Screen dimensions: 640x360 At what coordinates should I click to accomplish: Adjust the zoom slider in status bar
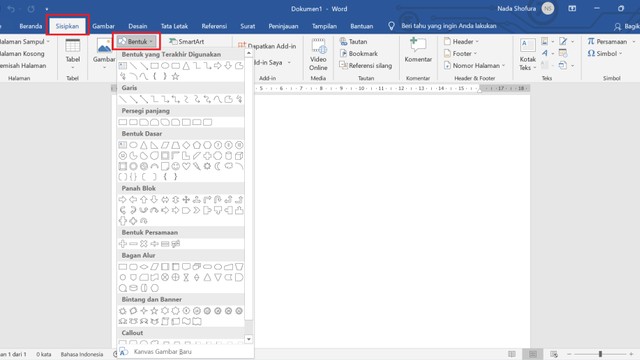(600, 354)
